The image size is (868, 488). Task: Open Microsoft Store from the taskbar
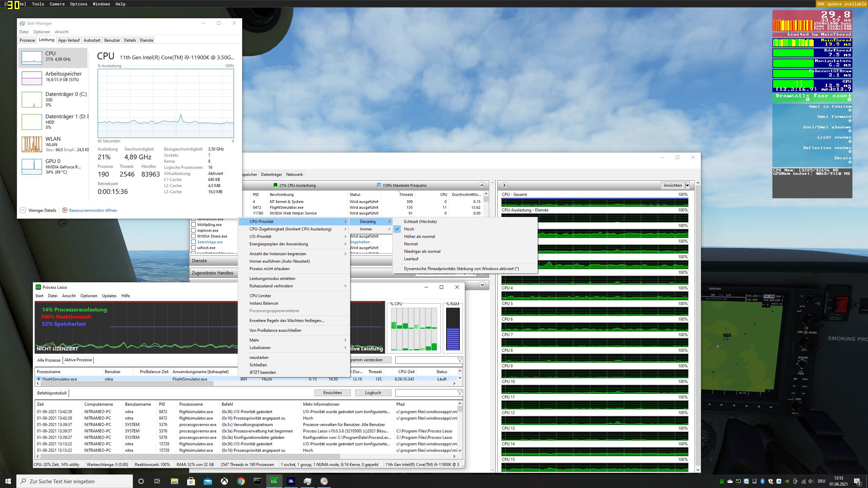pos(191,481)
